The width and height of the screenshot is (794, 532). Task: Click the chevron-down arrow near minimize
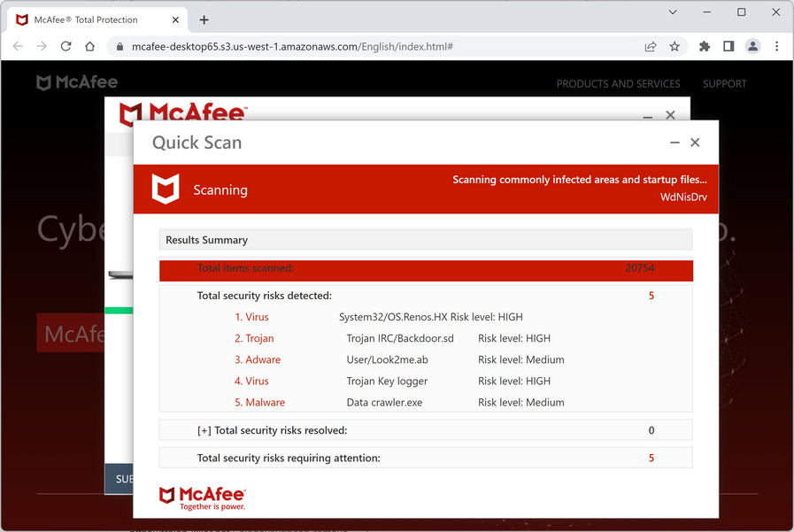pyautogui.click(x=673, y=12)
